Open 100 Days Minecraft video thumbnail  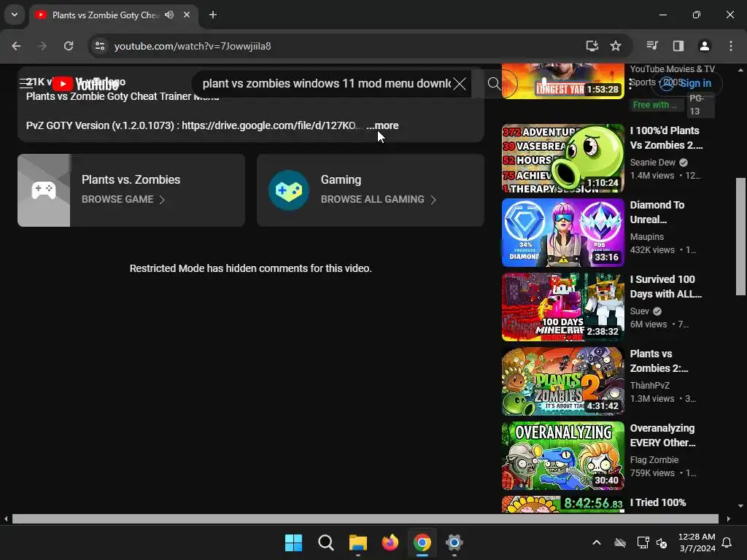click(x=562, y=307)
